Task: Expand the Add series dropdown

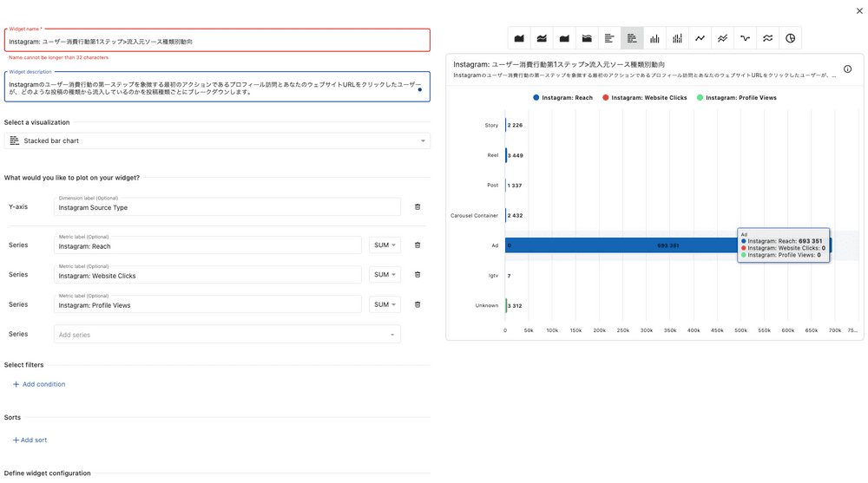Action: [x=227, y=335]
